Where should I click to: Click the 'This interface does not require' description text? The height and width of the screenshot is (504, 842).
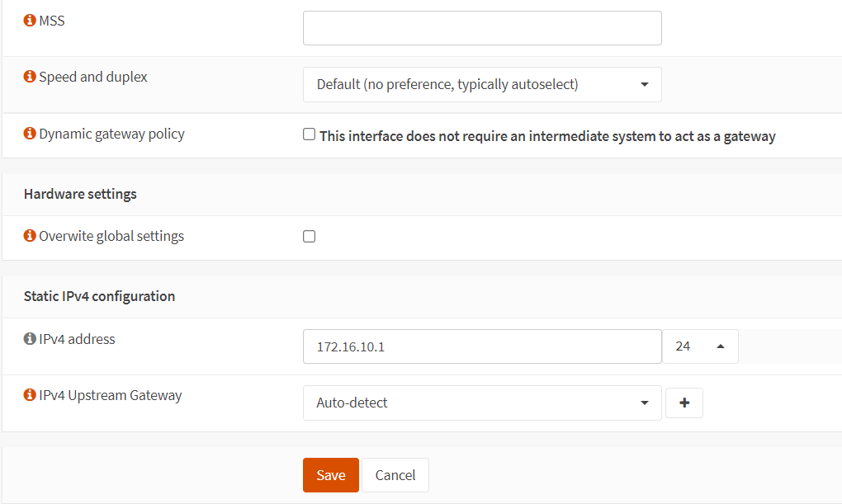pyautogui.click(x=546, y=136)
